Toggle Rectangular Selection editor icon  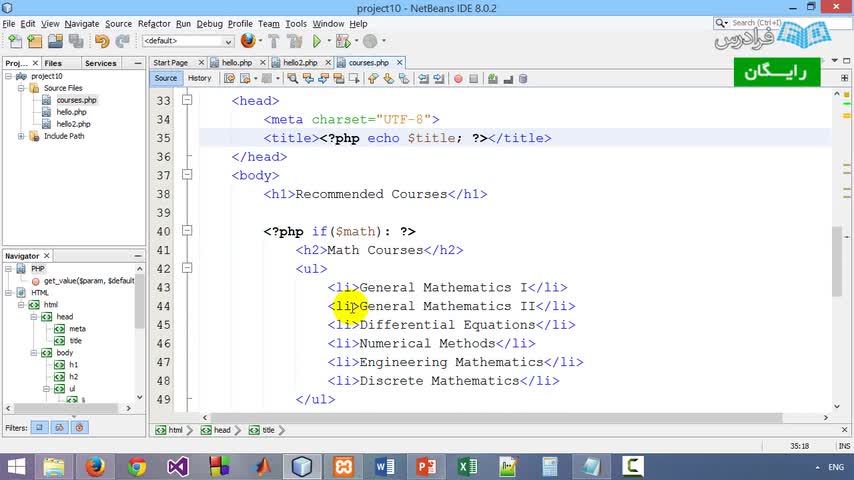point(354,78)
